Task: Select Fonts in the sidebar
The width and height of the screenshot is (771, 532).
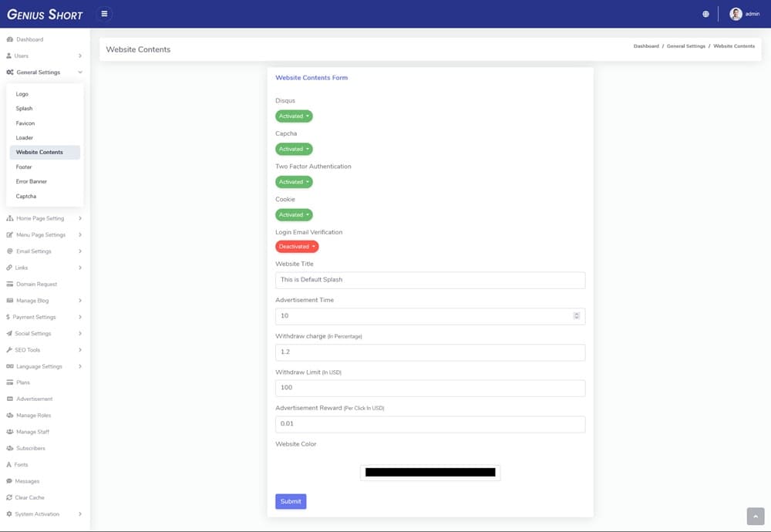Action: [21, 465]
